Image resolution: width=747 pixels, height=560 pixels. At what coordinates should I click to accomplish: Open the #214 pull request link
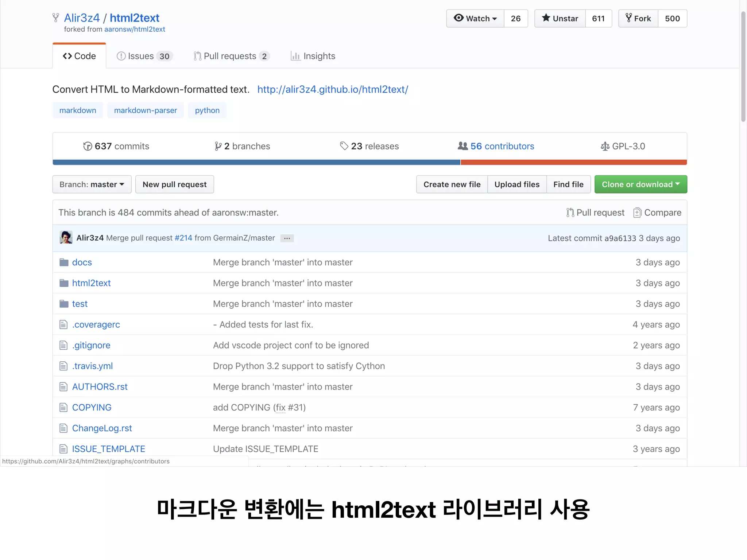coord(183,238)
